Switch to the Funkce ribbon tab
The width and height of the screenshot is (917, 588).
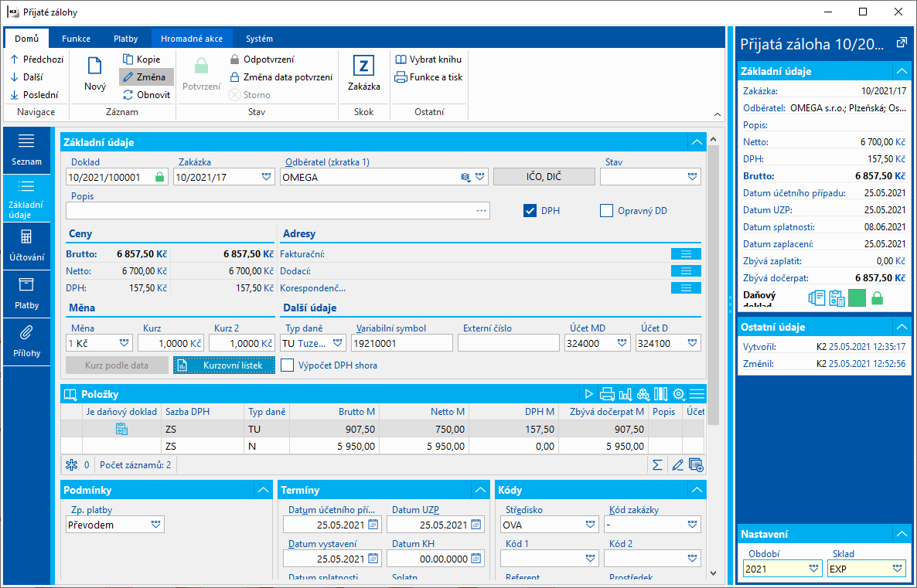pos(76,39)
